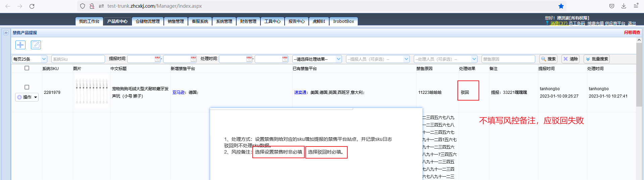
Task: Click the Pocket save icon in browser
Action: click(612, 6)
